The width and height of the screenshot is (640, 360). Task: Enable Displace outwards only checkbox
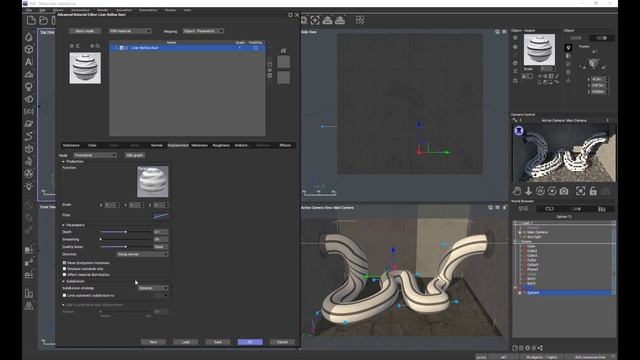64,269
